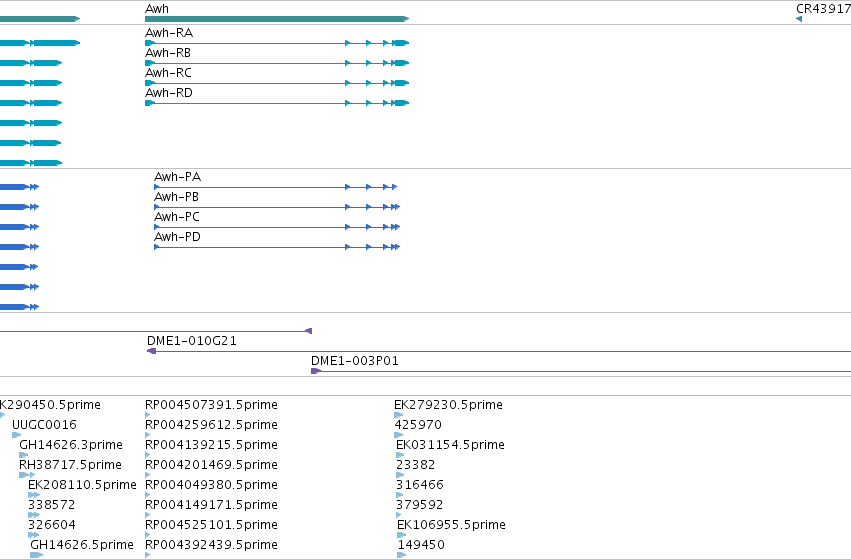Click the small CR43917 gene arrow glyph
This screenshot has width=851, height=560.
pyautogui.click(x=799, y=19)
